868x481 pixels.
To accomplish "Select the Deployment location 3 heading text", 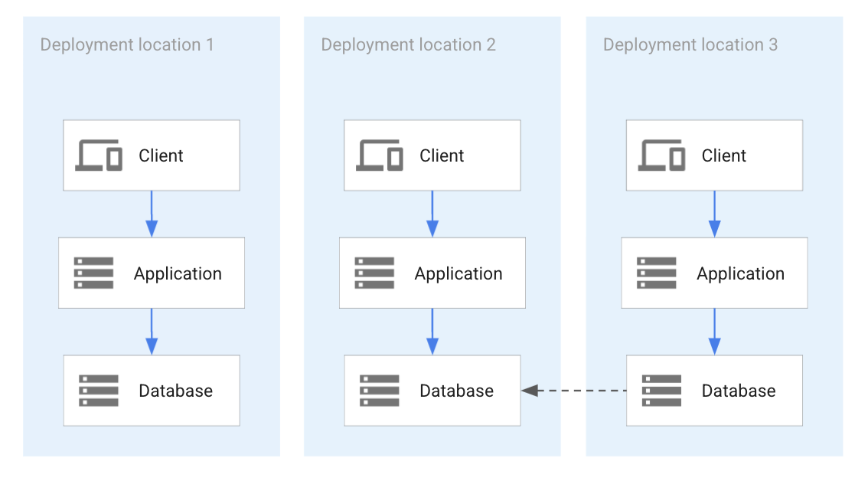I will pyautogui.click(x=690, y=44).
